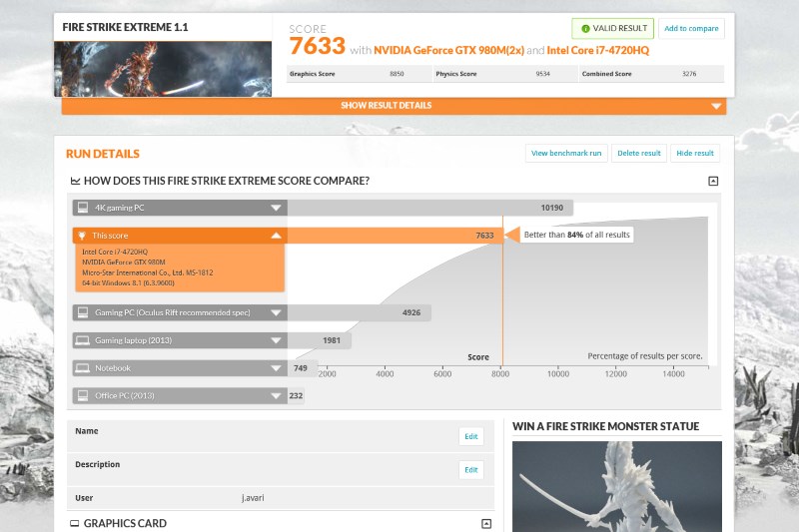The image size is (799, 532).
Task: Open NVIDIA GeForce GTX 980M(2x) link
Action: coord(448,50)
